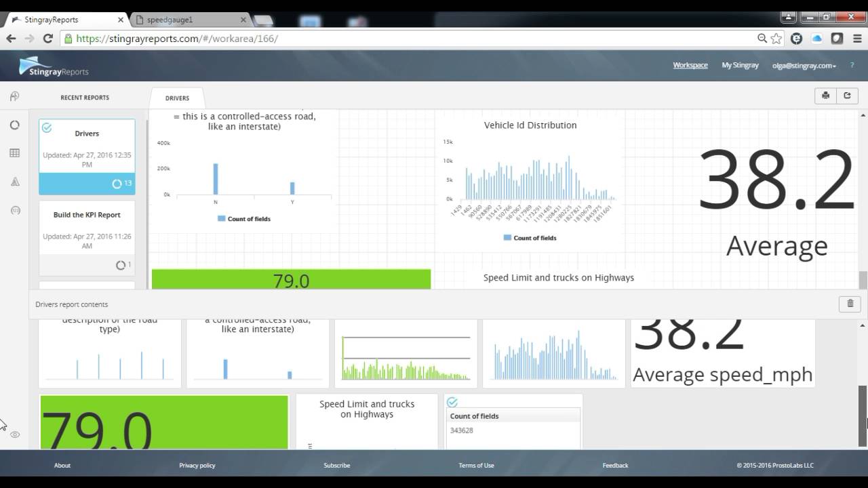Open the About footer link
Viewport: 868px width, 488px height.
[x=62, y=465]
